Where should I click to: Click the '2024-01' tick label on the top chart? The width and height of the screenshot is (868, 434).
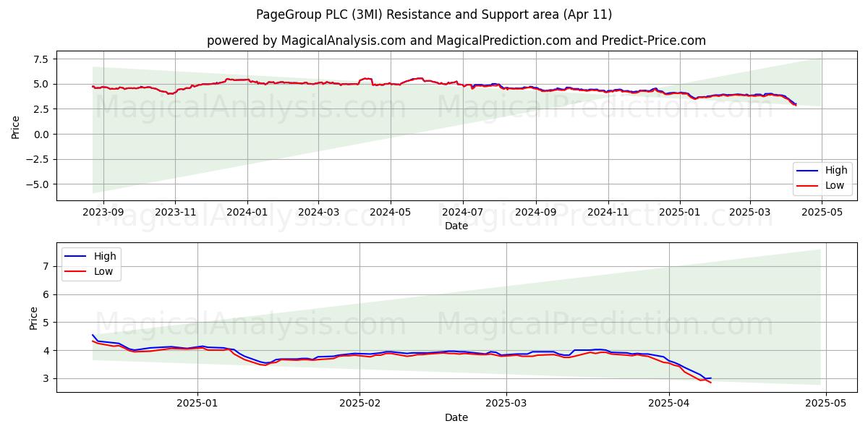[x=247, y=212]
